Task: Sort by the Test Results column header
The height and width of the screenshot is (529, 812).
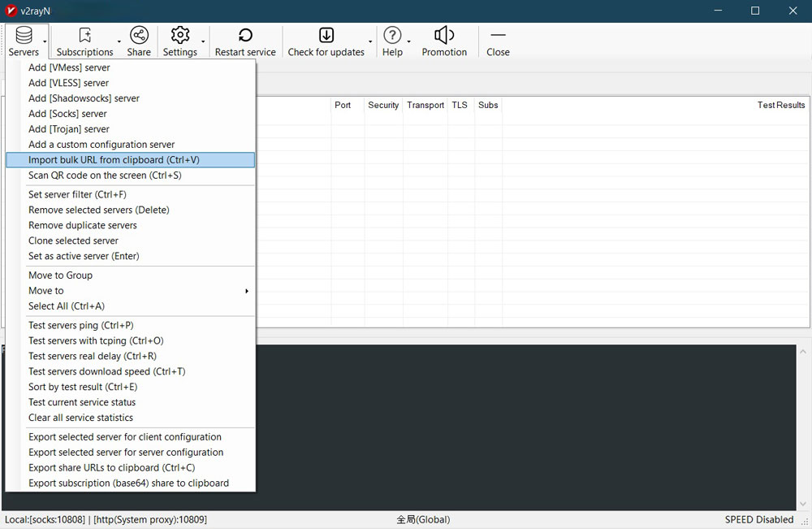Action: click(x=780, y=105)
